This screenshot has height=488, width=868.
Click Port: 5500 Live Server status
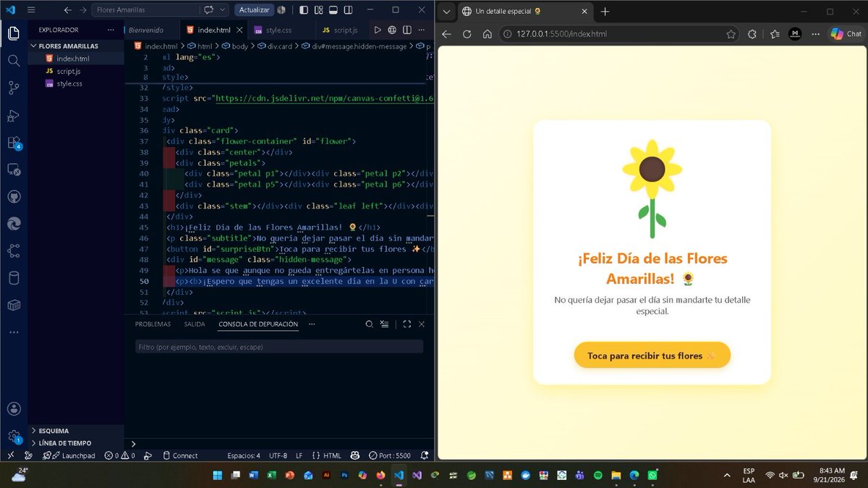(x=389, y=455)
